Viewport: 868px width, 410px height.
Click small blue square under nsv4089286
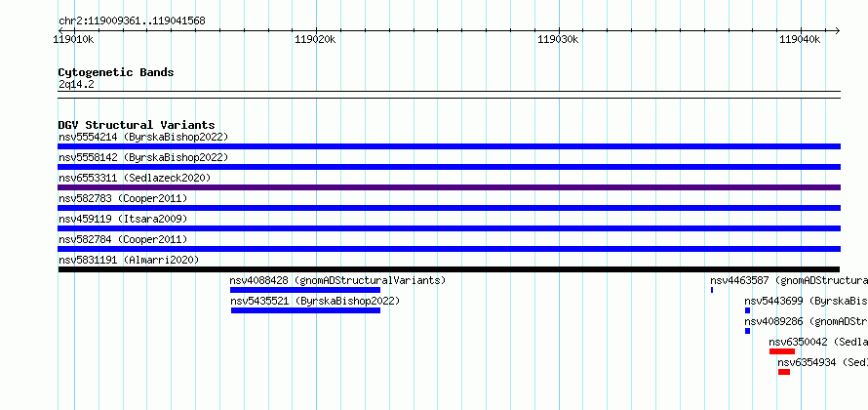coord(747,331)
